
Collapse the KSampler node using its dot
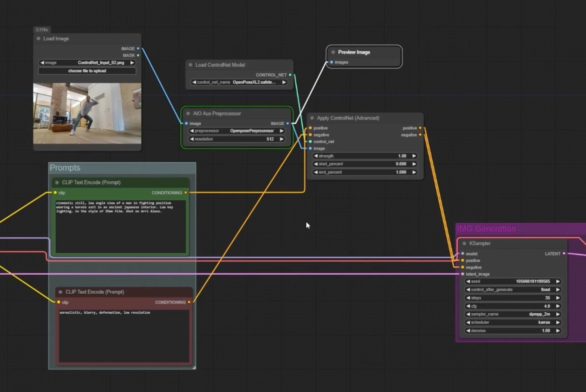pos(464,243)
